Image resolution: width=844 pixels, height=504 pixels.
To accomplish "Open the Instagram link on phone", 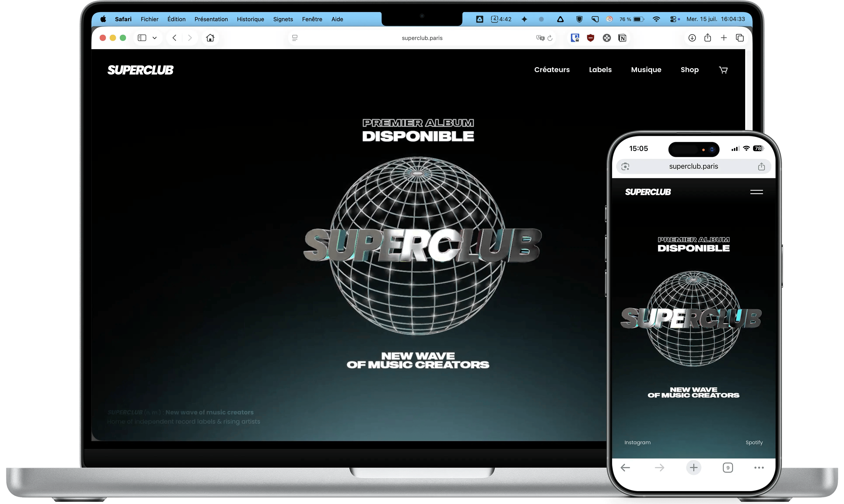I will [x=637, y=442].
